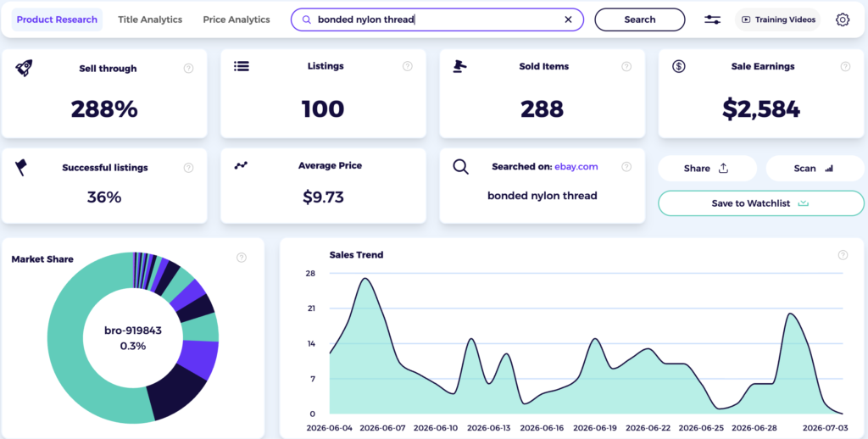Click the magnifier icon in search box
Screen dimensions: 868x439
tap(306, 19)
